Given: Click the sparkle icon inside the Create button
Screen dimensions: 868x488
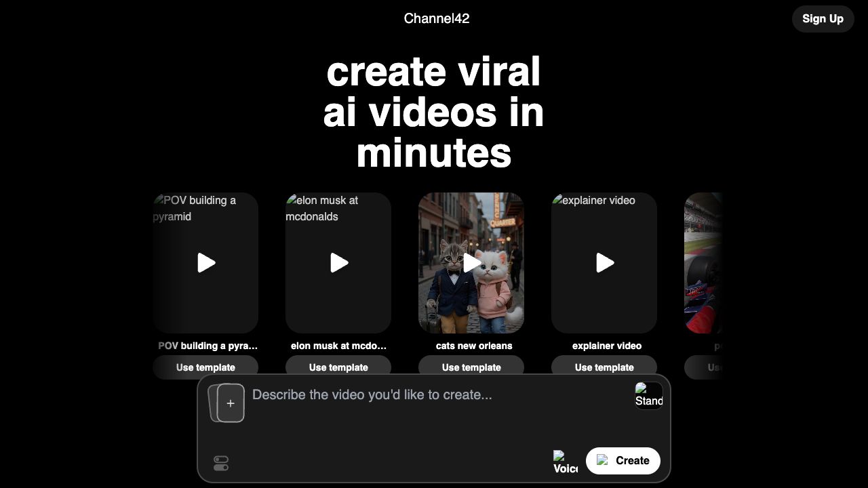Looking at the screenshot, I should click(603, 461).
